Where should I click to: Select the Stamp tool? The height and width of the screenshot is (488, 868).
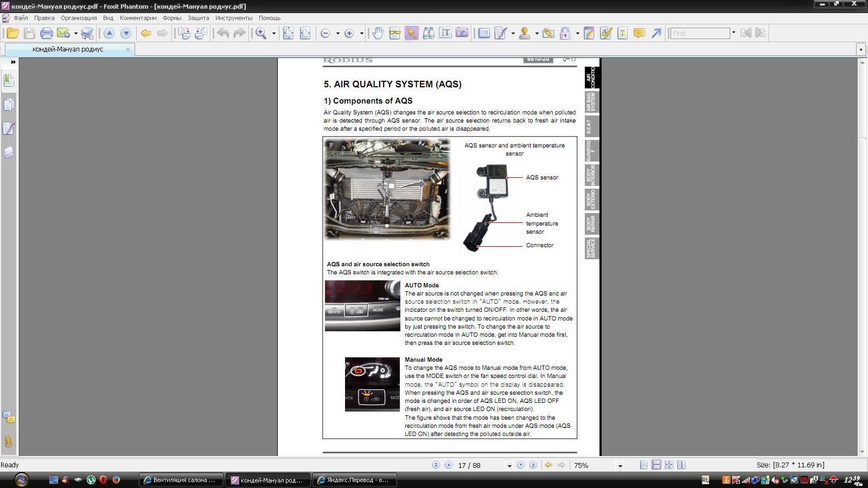pos(524,33)
